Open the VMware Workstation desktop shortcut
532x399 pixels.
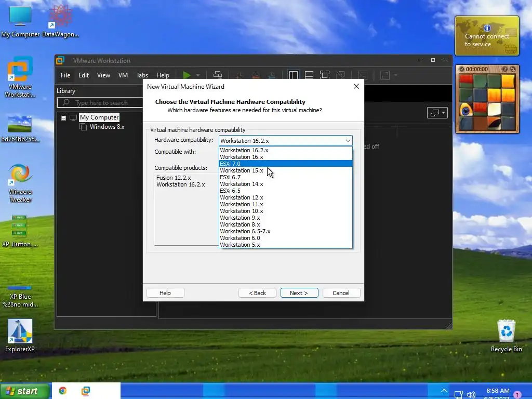tap(20, 77)
